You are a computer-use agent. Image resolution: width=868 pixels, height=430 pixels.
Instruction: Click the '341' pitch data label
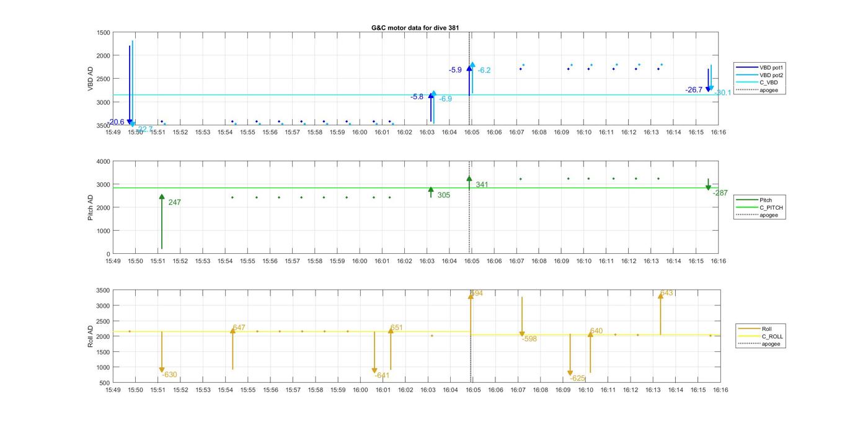[482, 185]
